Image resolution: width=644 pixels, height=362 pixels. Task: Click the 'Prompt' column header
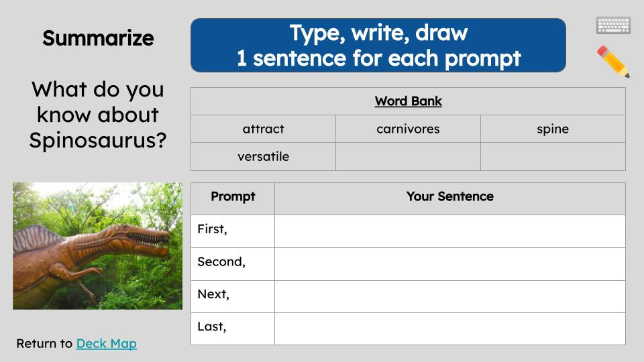click(x=233, y=196)
